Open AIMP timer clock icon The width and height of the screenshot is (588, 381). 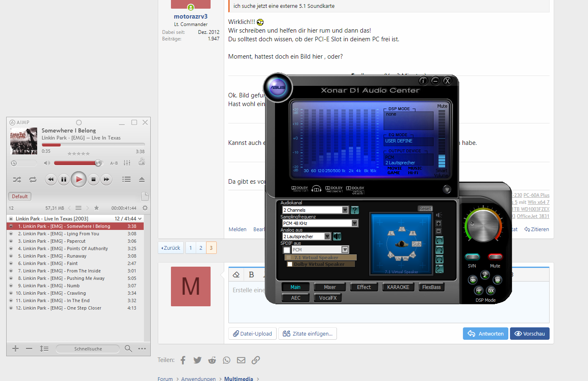(14, 163)
